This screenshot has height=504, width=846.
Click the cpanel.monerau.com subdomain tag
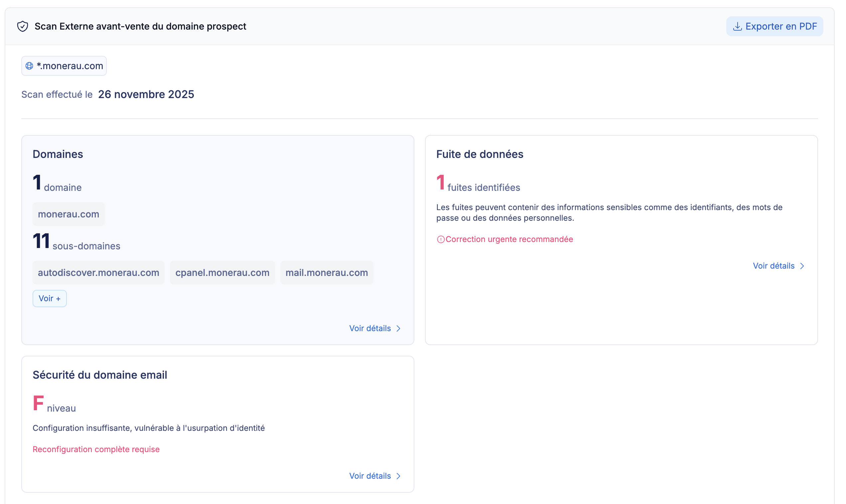[x=222, y=273]
